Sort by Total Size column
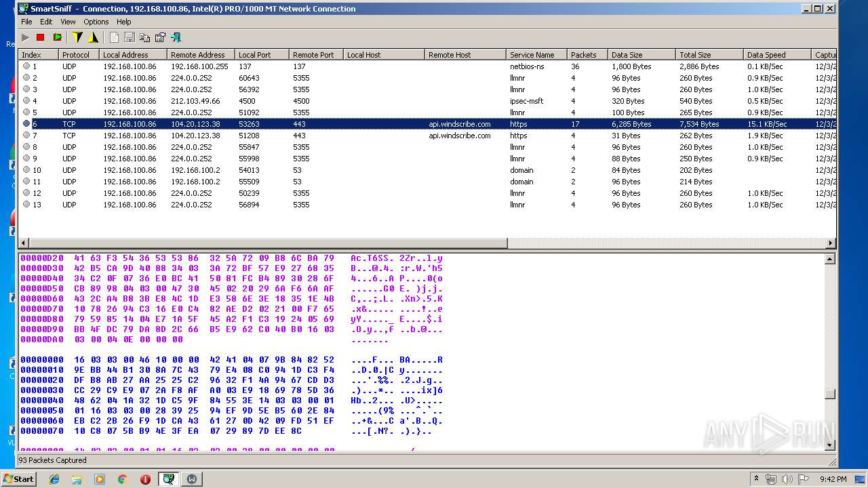This screenshot has height=488, width=868. click(x=709, y=55)
